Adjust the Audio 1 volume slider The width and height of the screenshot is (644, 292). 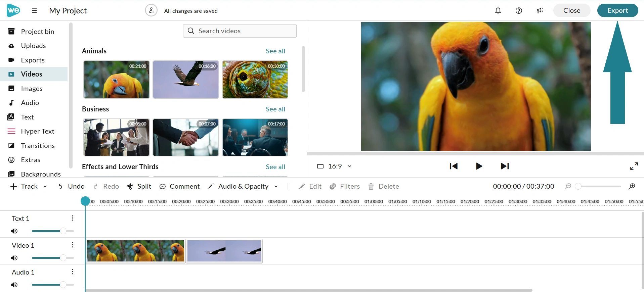coord(53,285)
